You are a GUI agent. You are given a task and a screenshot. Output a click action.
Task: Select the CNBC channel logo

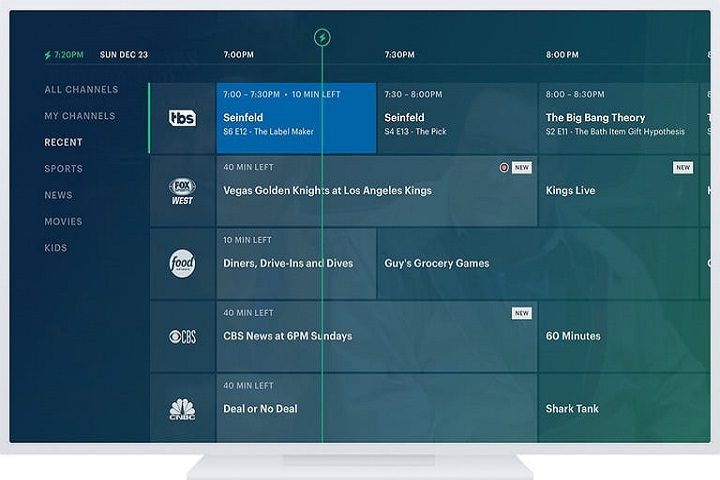click(182, 409)
